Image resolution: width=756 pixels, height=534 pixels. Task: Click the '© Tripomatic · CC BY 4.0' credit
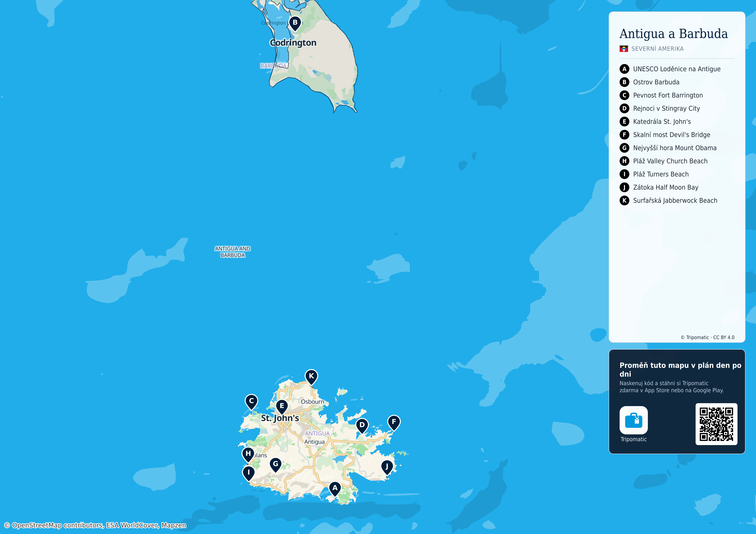[707, 337]
